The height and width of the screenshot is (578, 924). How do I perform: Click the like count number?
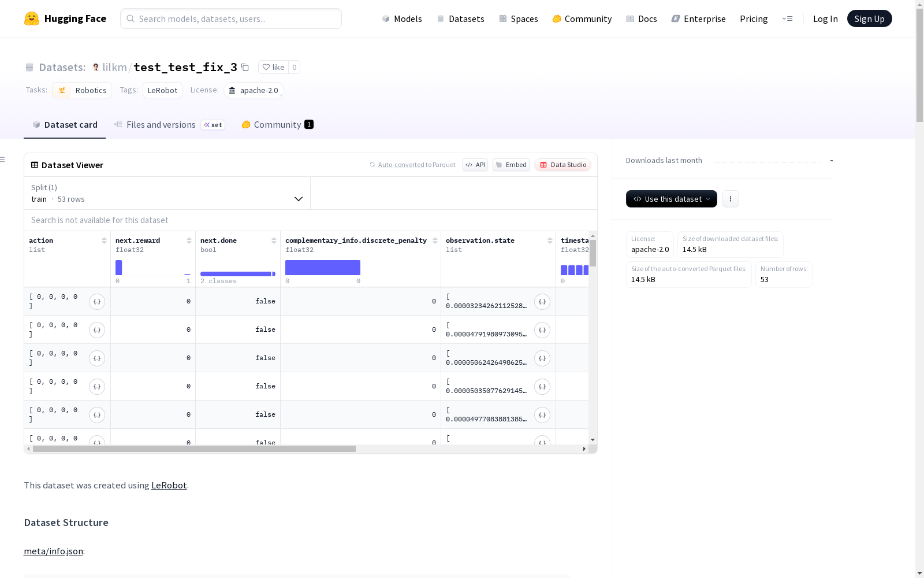click(x=294, y=67)
